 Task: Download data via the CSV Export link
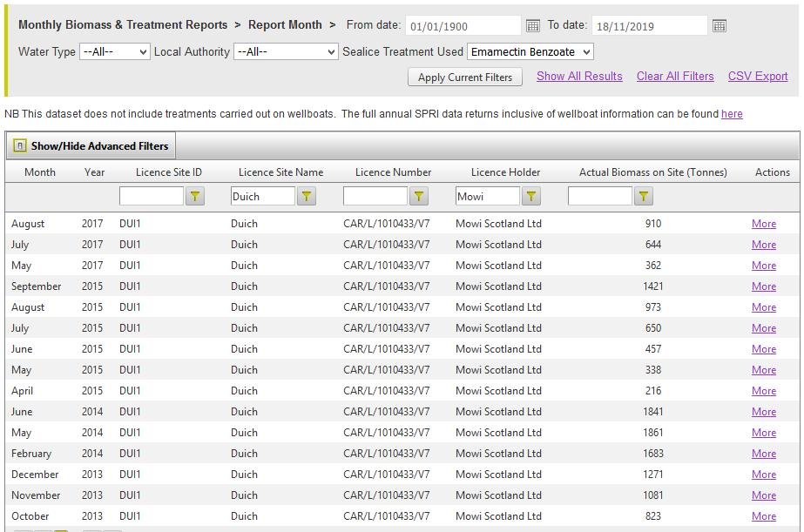click(758, 77)
